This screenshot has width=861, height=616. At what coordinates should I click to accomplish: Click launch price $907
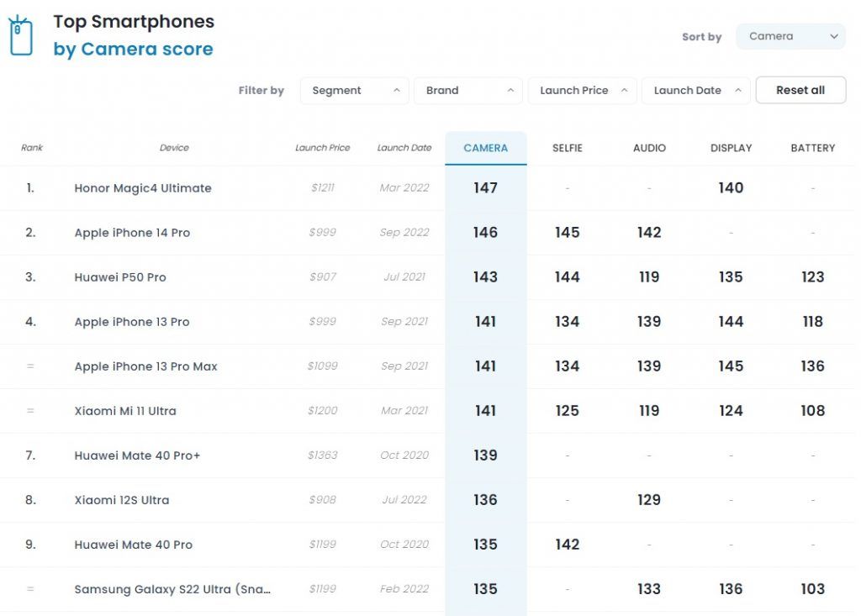[322, 276]
